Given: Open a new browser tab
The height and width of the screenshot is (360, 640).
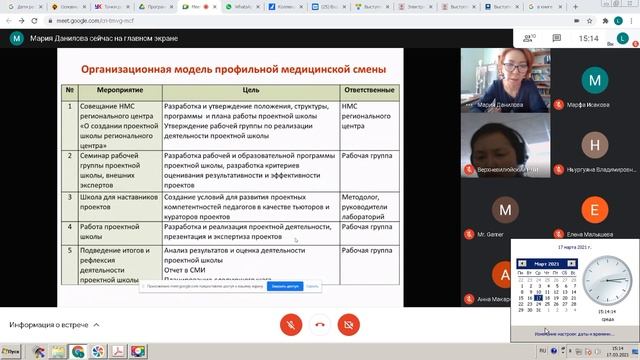Looking at the screenshot, I should (575, 7).
